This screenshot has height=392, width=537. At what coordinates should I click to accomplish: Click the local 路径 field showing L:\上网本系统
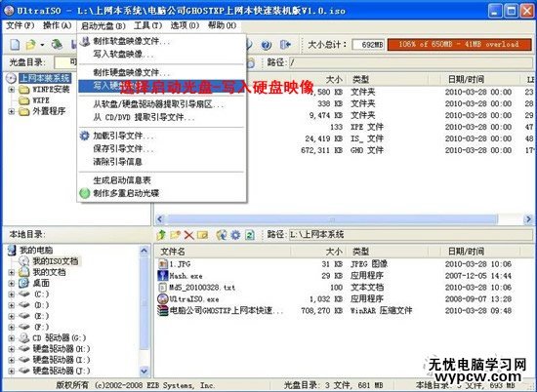[411, 235]
